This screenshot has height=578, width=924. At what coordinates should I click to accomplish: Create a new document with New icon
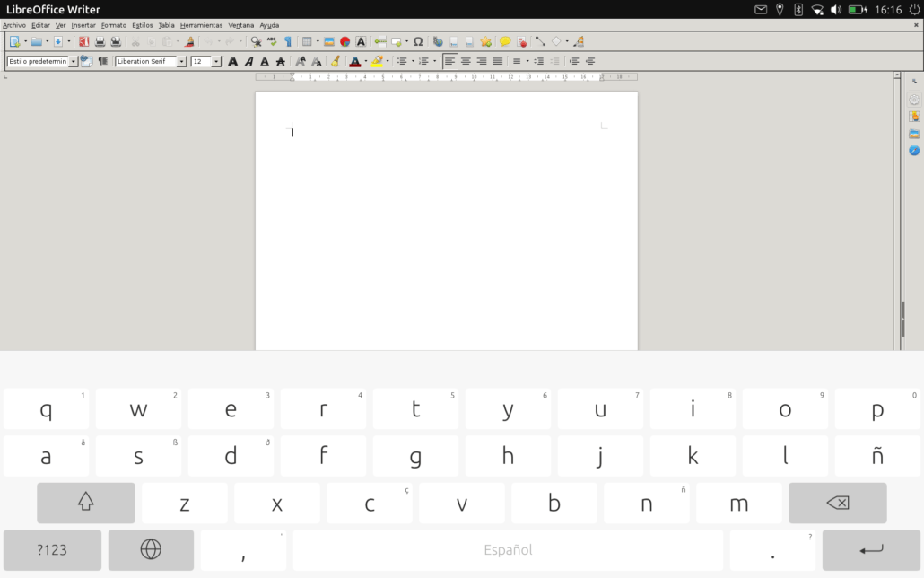pyautogui.click(x=14, y=41)
